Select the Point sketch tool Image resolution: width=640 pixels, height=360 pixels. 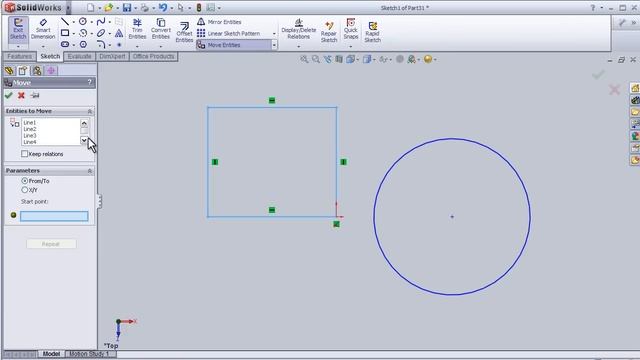click(x=119, y=44)
